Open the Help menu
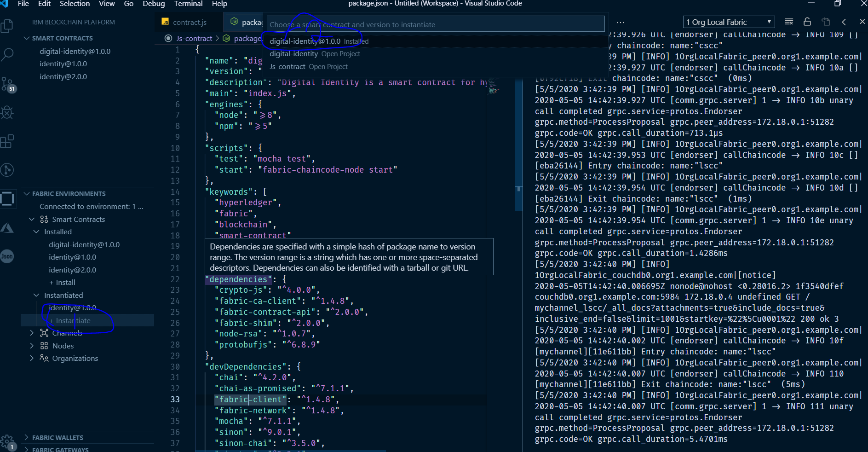Image resolution: width=868 pixels, height=452 pixels. click(x=219, y=4)
